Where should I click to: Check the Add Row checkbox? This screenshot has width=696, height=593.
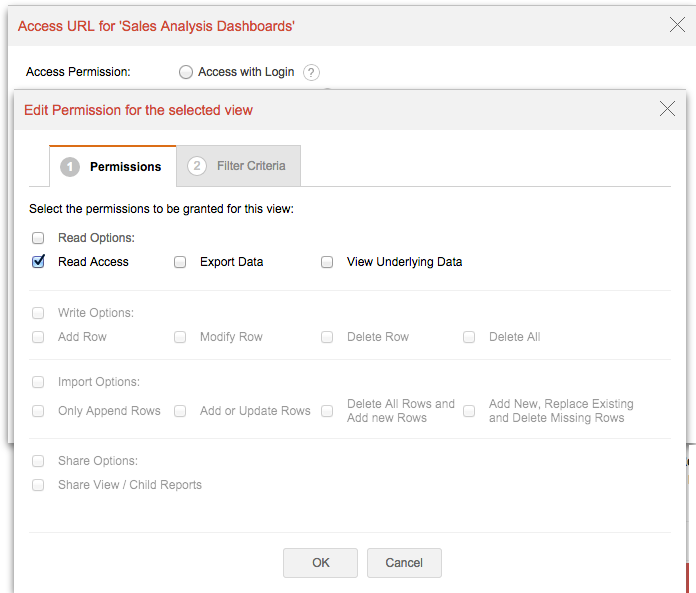(x=38, y=337)
